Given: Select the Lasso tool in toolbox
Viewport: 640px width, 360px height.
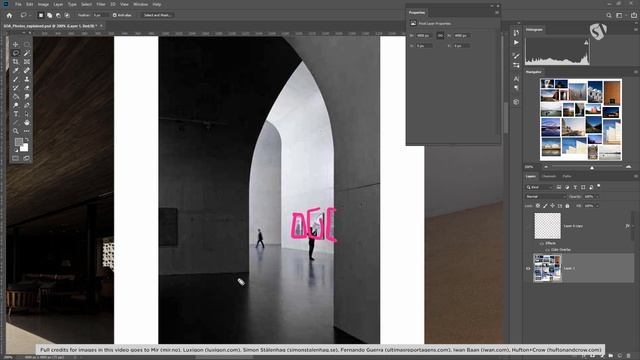Looking at the screenshot, I should coord(16,53).
